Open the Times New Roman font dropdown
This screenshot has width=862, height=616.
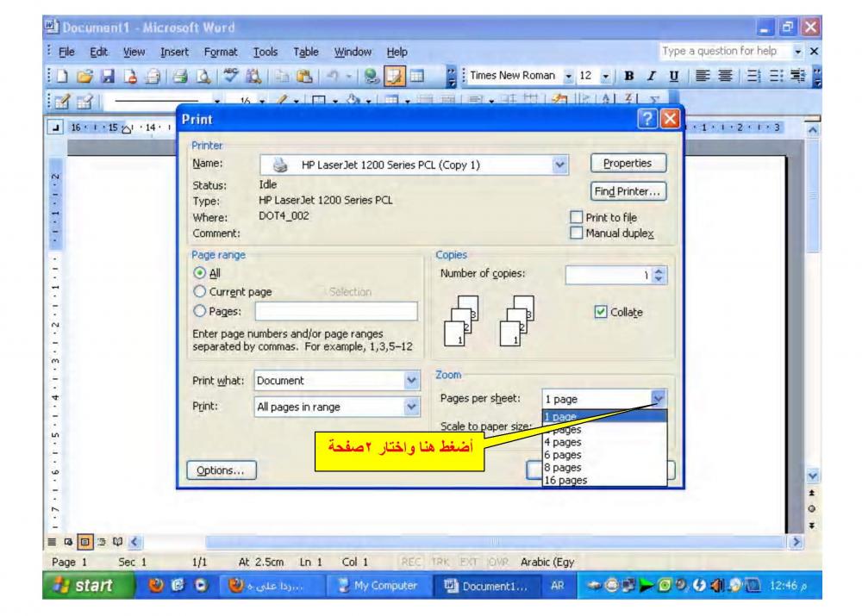click(x=569, y=77)
